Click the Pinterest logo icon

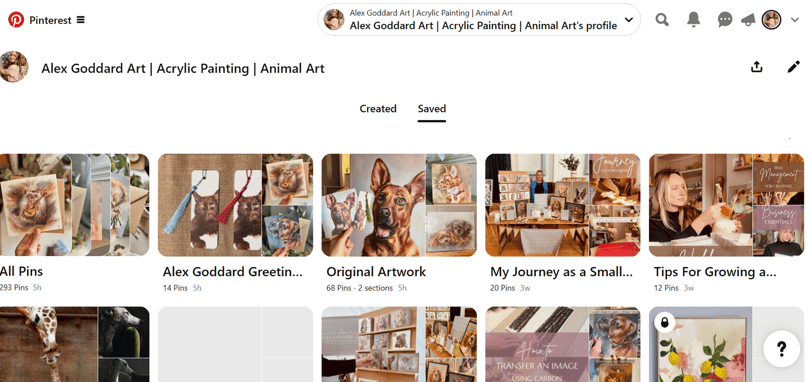[16, 20]
